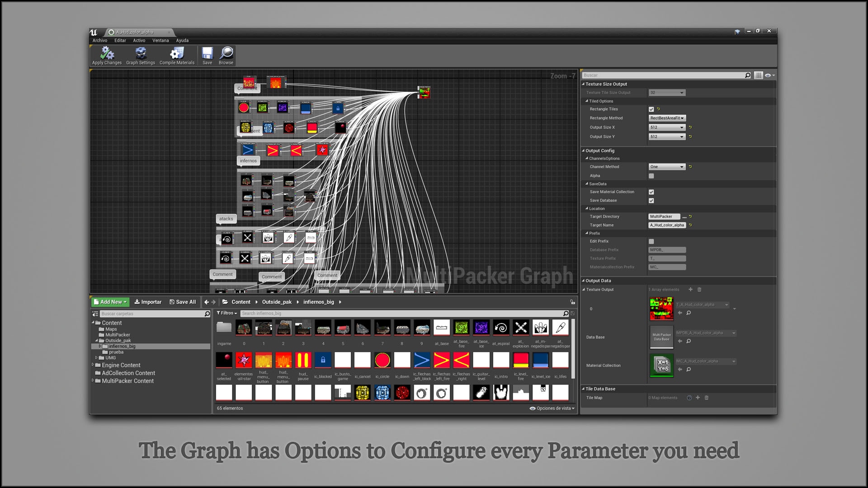
Task: Click the Add New button
Action: [x=111, y=302]
